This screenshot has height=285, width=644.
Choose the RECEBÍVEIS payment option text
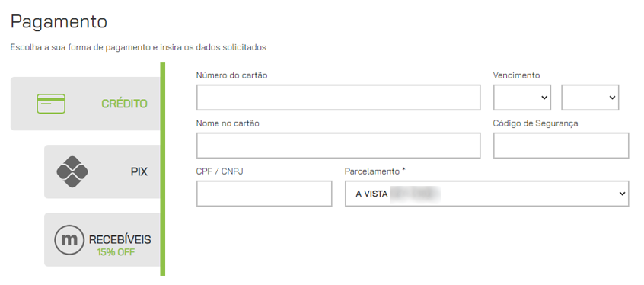[120, 240]
